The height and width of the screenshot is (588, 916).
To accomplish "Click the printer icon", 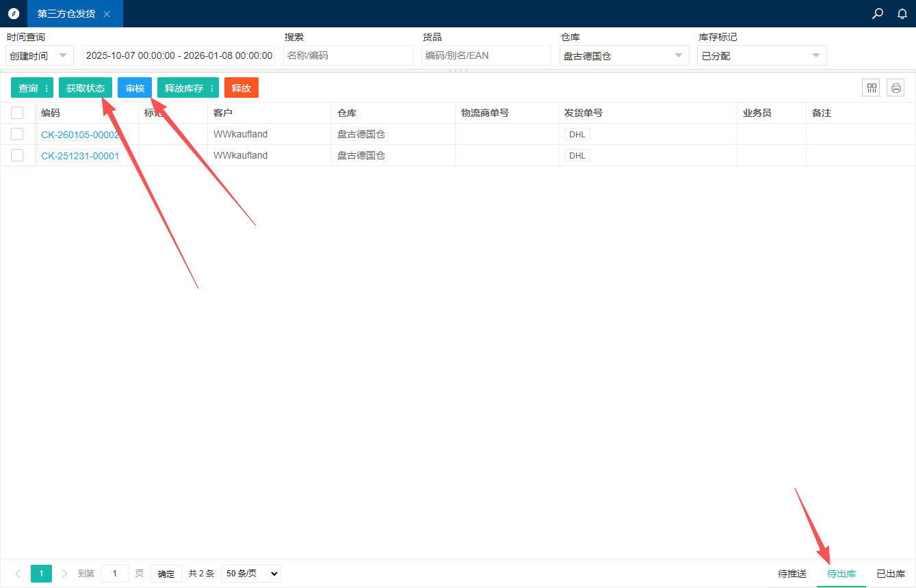I will [x=895, y=88].
